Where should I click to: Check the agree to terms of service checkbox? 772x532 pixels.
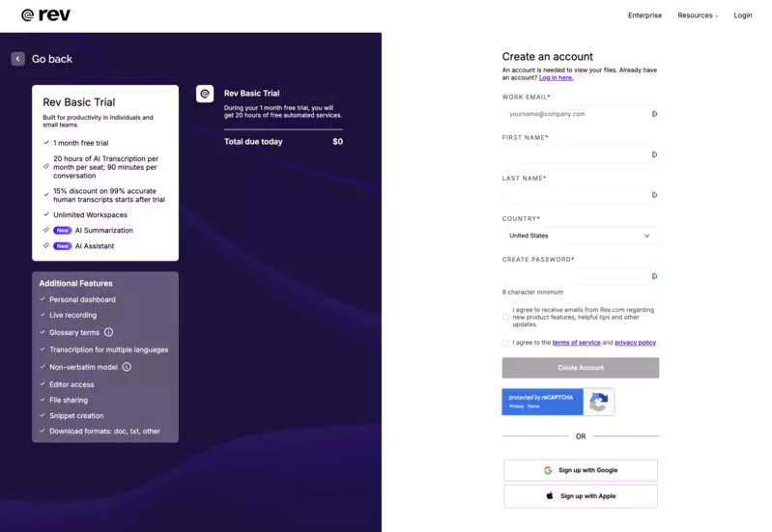pos(505,343)
